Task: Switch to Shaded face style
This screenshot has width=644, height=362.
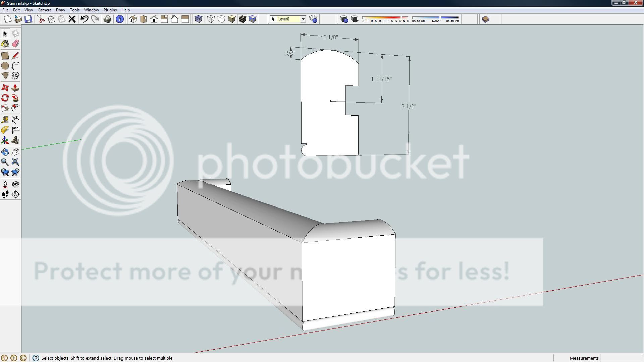Action: [232, 19]
